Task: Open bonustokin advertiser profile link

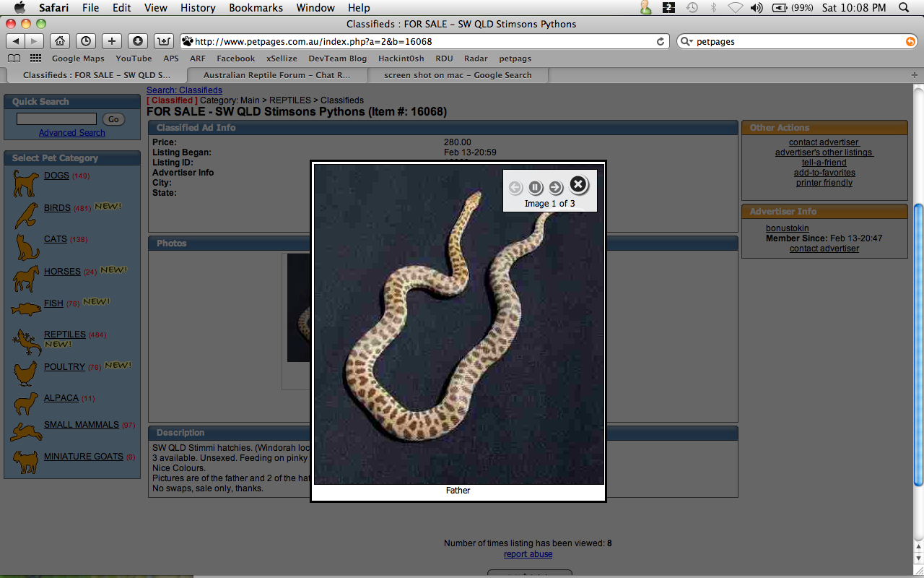Action: pos(788,228)
